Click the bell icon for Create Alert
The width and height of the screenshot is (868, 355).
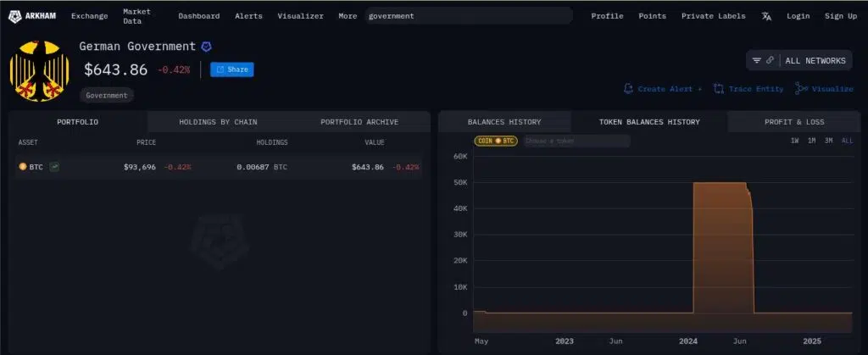click(x=628, y=88)
